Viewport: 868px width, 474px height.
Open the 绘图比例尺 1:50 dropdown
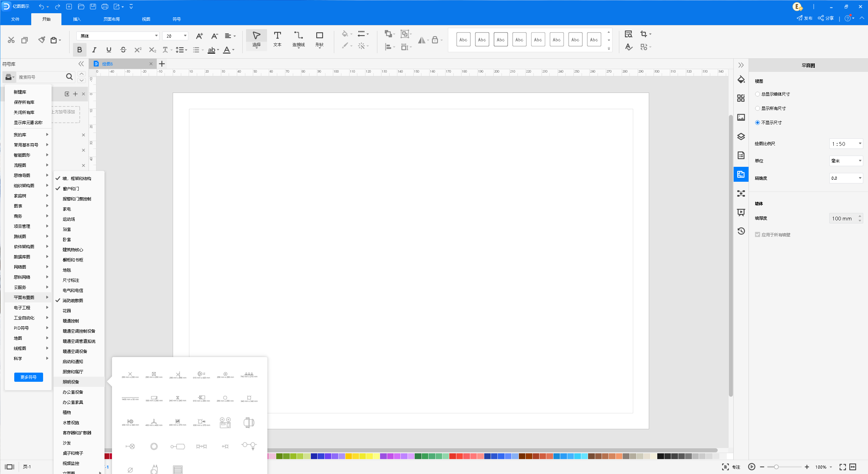tap(846, 144)
